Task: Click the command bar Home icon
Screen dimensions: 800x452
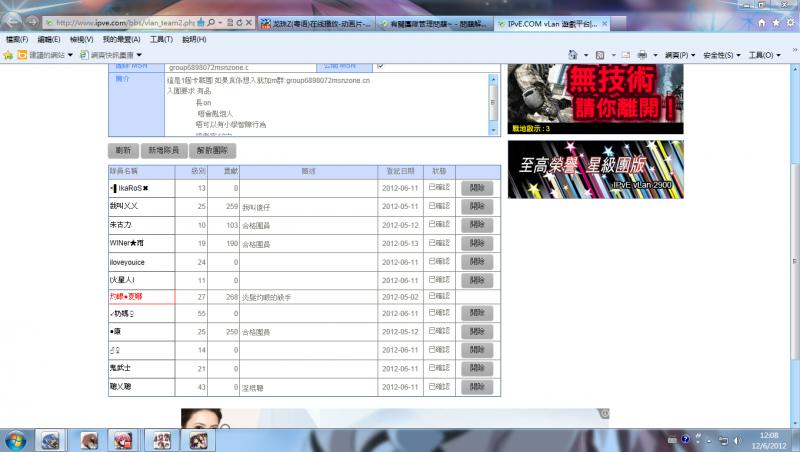Action: (x=572, y=55)
